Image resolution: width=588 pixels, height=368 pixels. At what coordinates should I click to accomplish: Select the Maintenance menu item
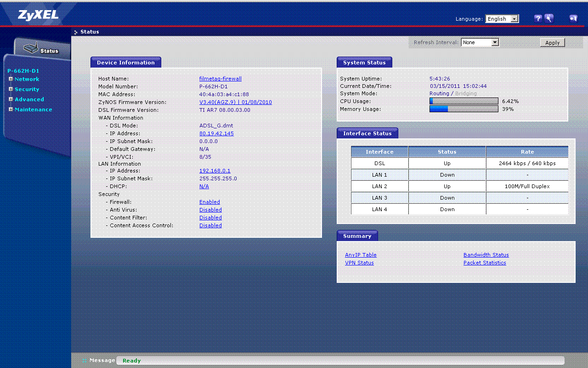tap(33, 109)
